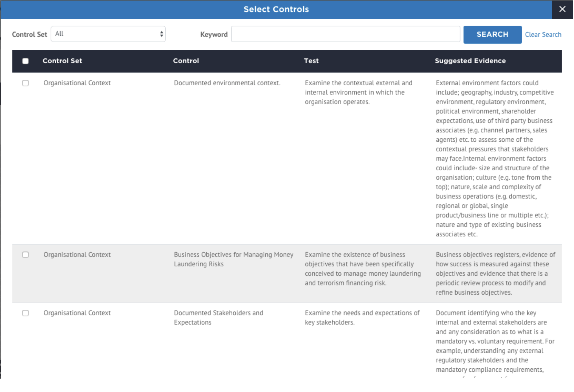Viewport: 574px width, 392px height.
Task: Toggle the select-all checkbox in table header
Action: (x=25, y=61)
